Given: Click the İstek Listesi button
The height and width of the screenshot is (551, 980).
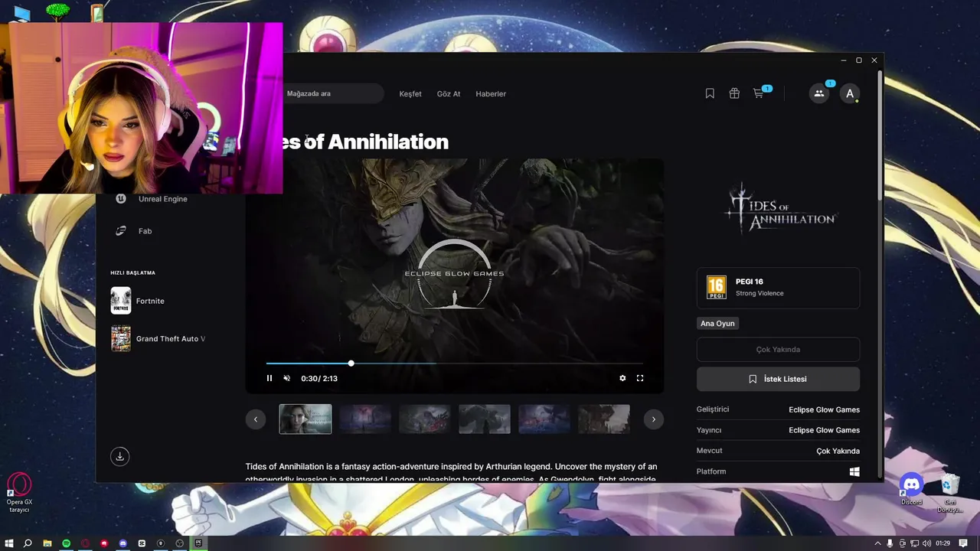Looking at the screenshot, I should (x=778, y=379).
